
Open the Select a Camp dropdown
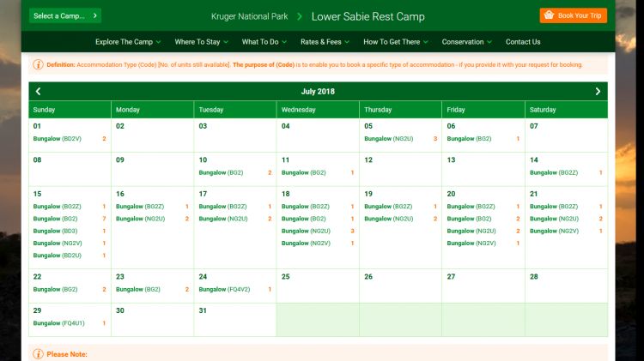65,15
